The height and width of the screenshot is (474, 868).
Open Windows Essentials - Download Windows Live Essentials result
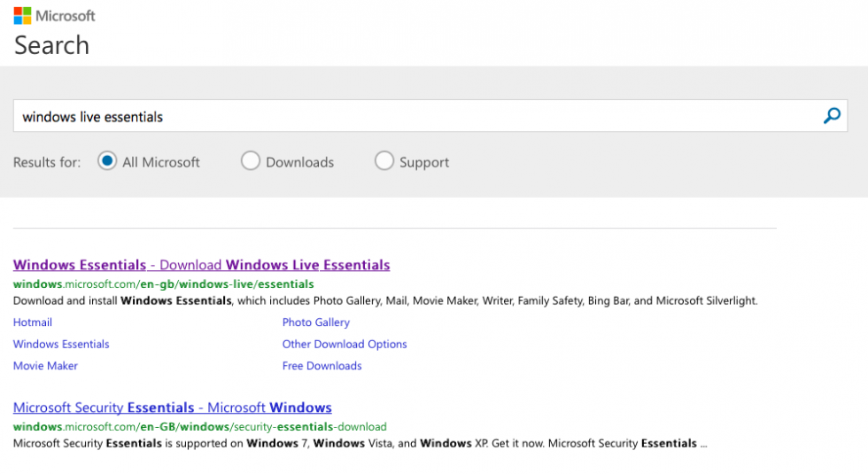click(x=202, y=265)
